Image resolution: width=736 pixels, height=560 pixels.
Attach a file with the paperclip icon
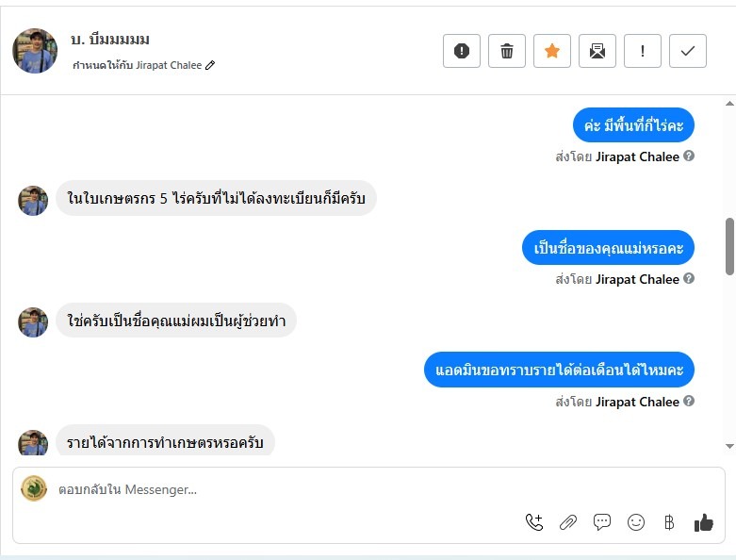click(568, 522)
